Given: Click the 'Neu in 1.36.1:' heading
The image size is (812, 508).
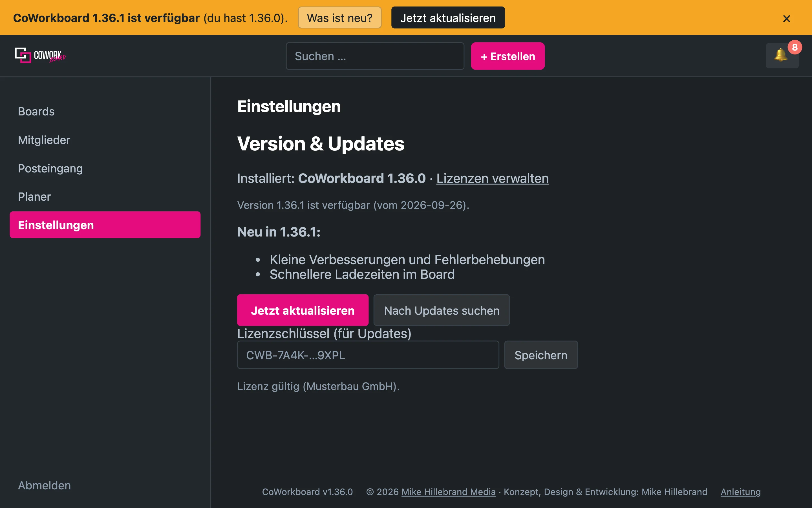Looking at the screenshot, I should pos(279,232).
